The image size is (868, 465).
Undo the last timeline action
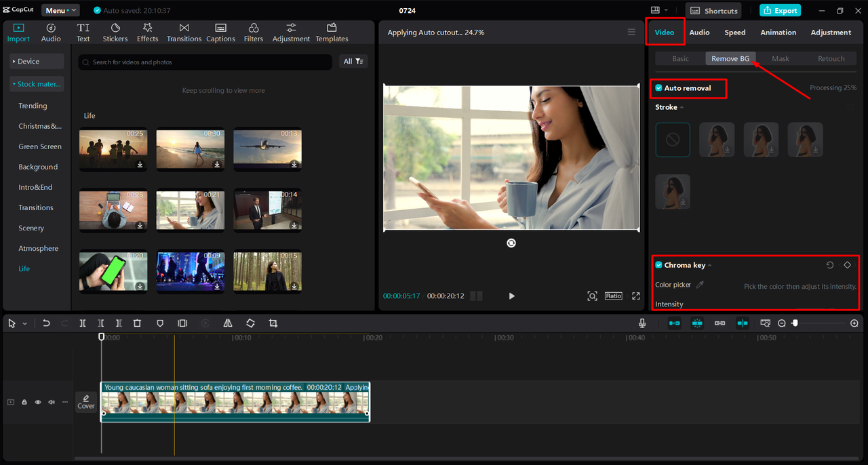tap(46, 323)
